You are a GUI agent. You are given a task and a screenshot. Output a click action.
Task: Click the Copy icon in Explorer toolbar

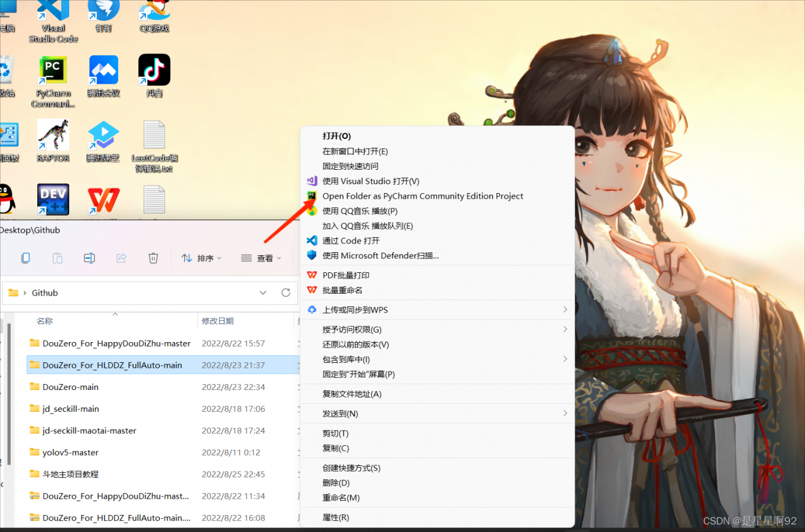(26, 258)
